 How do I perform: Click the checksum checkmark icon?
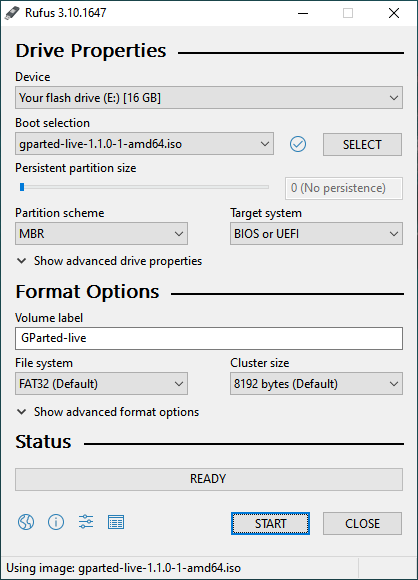(x=298, y=144)
